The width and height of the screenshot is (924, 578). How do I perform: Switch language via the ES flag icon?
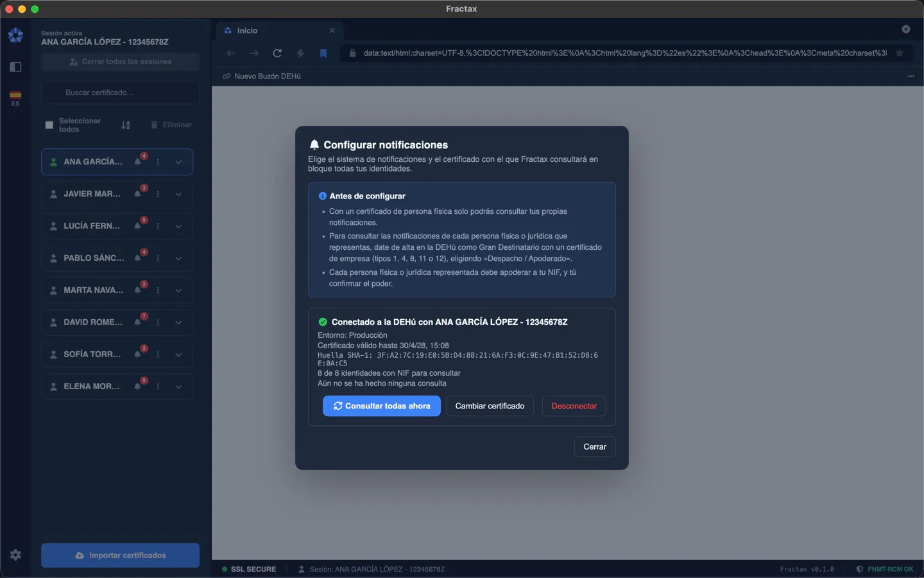pos(15,98)
